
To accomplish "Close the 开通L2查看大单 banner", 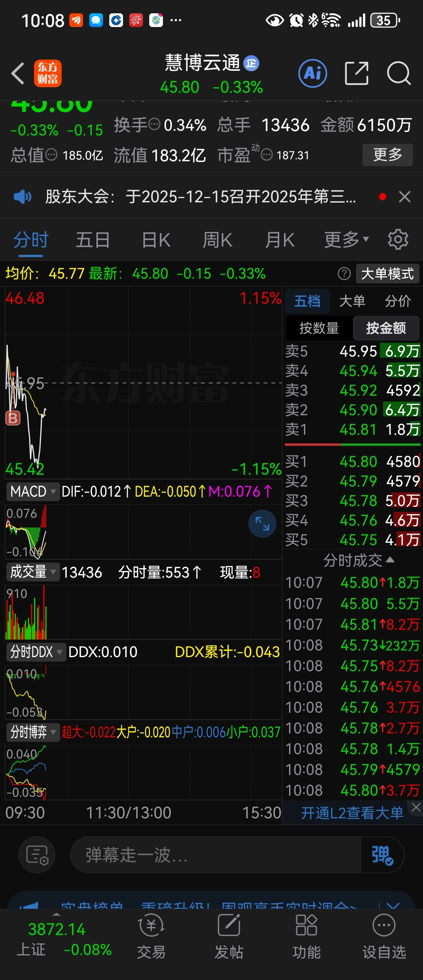I will [416, 807].
